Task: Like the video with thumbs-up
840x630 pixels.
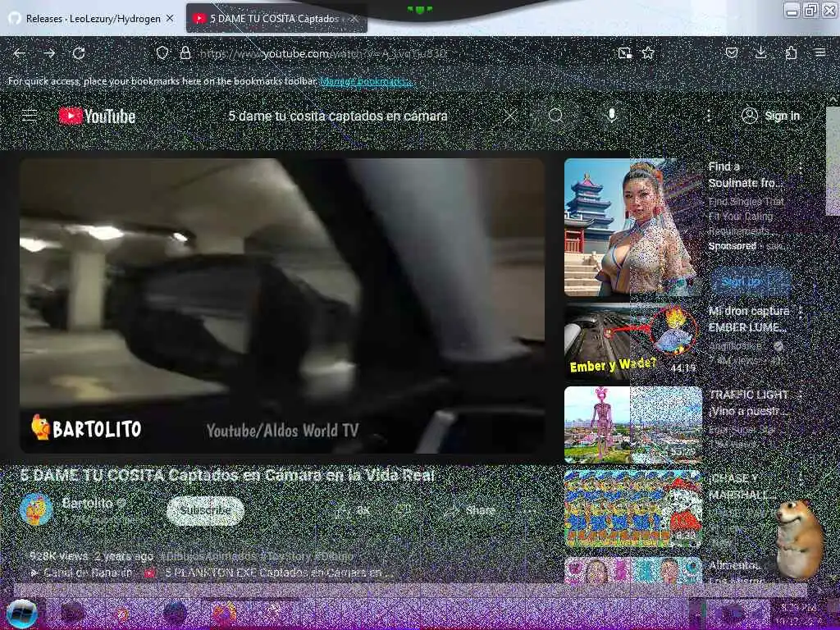Action: coord(353,510)
